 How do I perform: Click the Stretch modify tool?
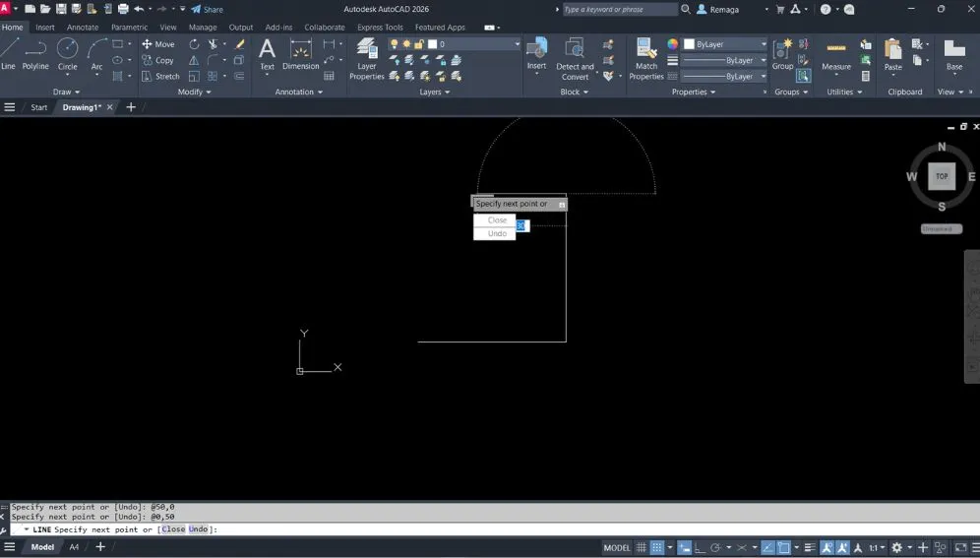point(160,76)
